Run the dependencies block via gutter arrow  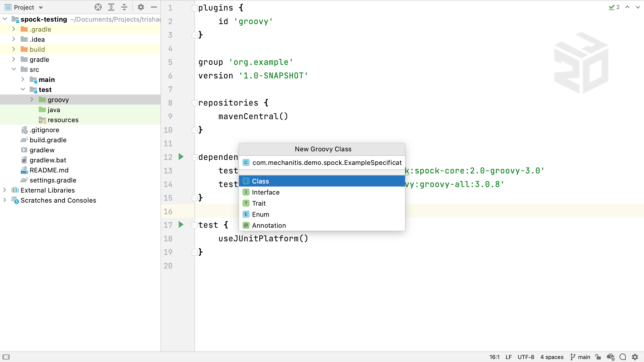[181, 157]
